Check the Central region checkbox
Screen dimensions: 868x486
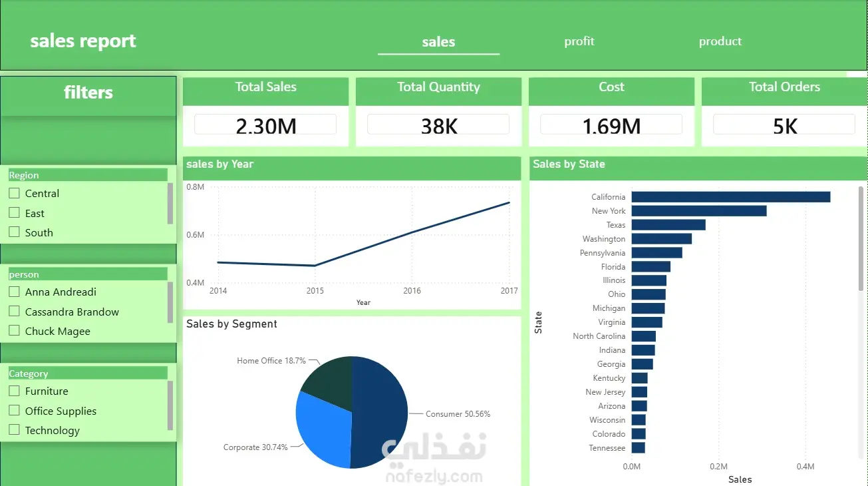14,193
